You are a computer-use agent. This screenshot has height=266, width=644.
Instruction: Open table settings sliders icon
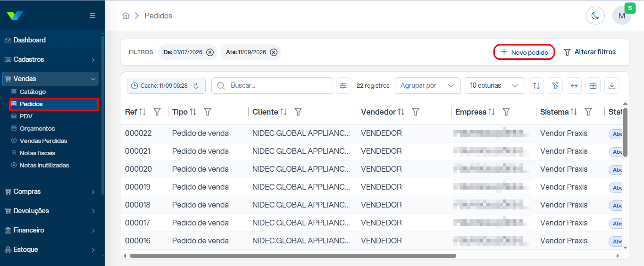pos(343,86)
